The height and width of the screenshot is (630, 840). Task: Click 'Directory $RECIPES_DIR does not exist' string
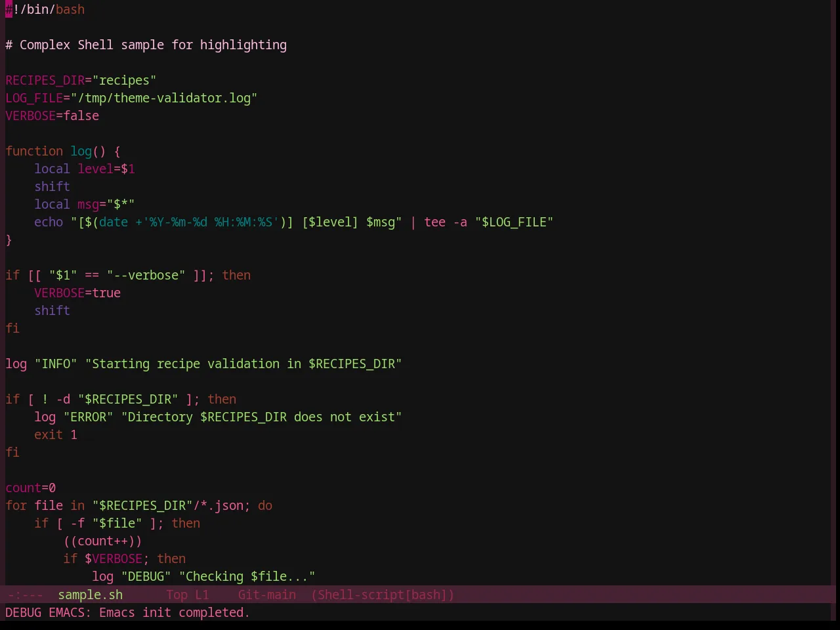tap(261, 417)
